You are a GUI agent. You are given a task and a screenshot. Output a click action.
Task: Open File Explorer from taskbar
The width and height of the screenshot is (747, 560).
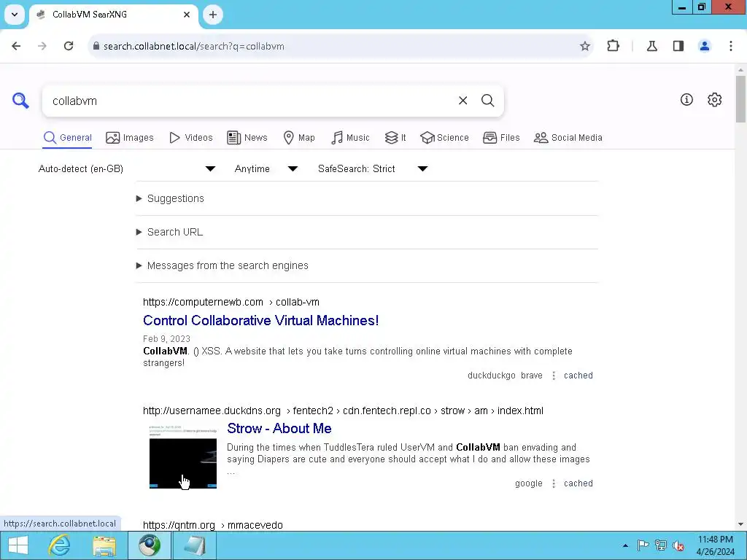[x=104, y=545]
